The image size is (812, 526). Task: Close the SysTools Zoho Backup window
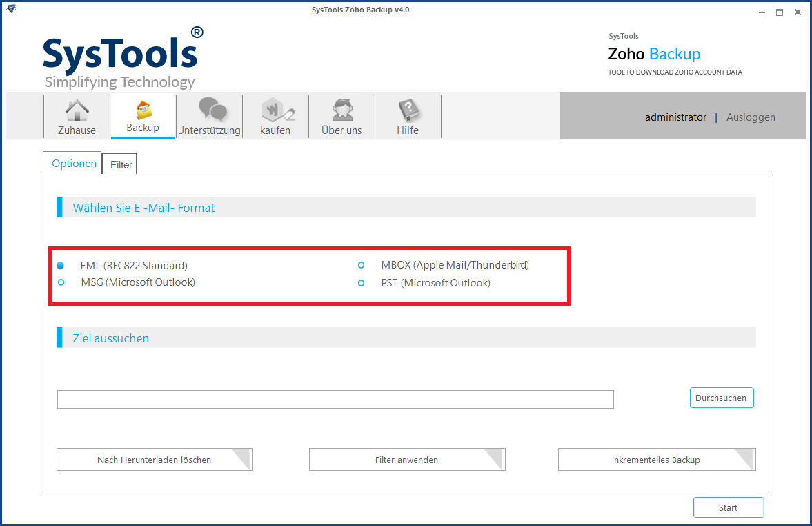pyautogui.click(x=798, y=12)
